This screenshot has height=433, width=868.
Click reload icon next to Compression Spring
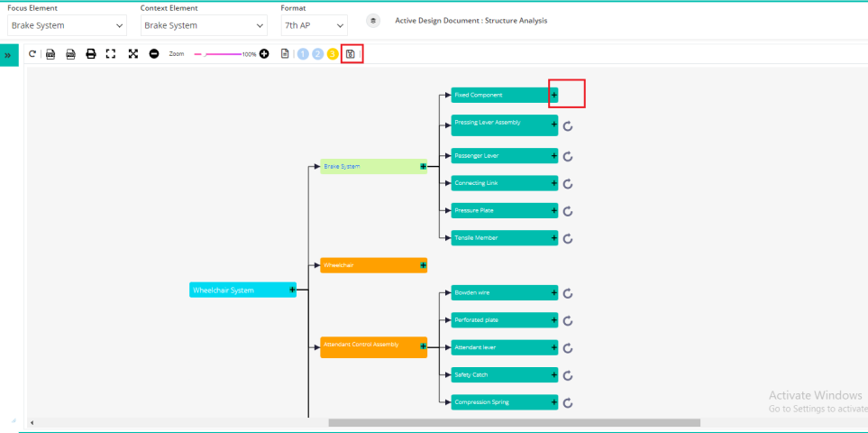pyautogui.click(x=568, y=403)
